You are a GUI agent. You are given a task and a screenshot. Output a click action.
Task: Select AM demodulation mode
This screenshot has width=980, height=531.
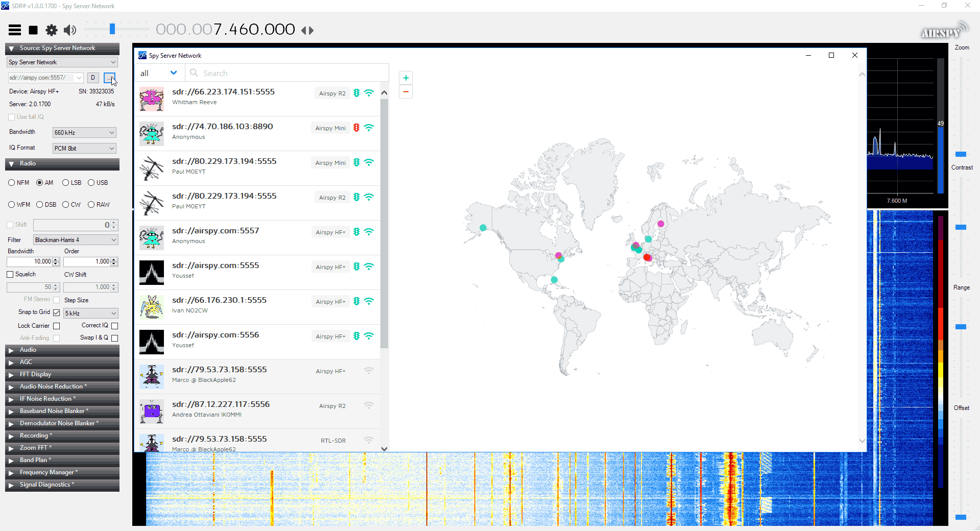pyautogui.click(x=39, y=183)
